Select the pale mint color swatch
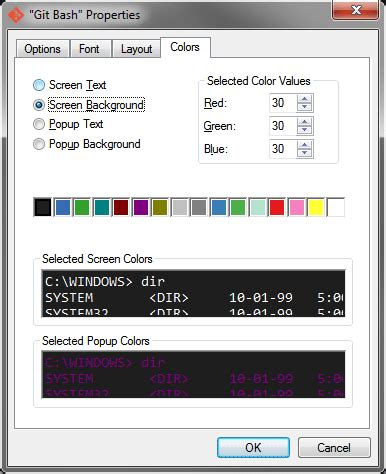 pyautogui.click(x=258, y=207)
